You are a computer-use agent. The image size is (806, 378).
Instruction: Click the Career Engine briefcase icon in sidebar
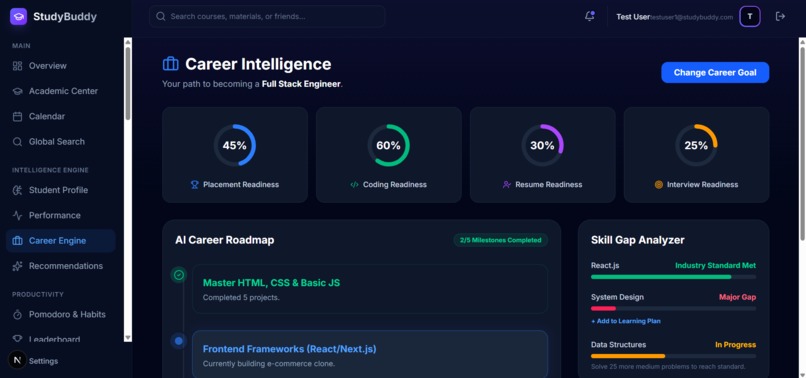[x=17, y=241]
